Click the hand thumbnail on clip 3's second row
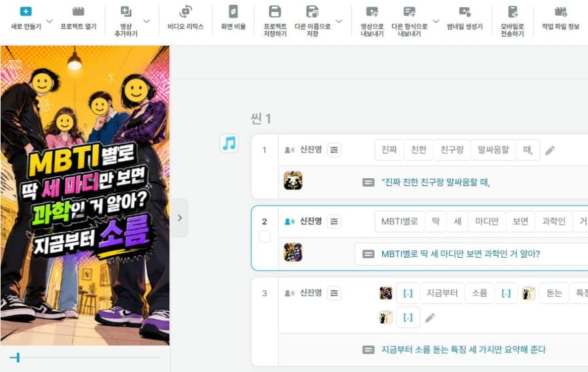Image resolution: width=588 pixels, height=372 pixels. pos(385,318)
